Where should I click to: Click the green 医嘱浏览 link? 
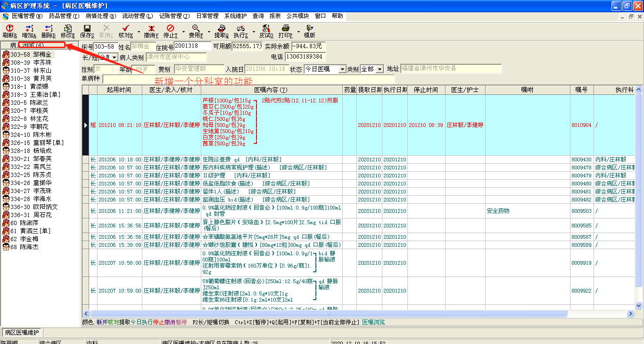coord(373,322)
